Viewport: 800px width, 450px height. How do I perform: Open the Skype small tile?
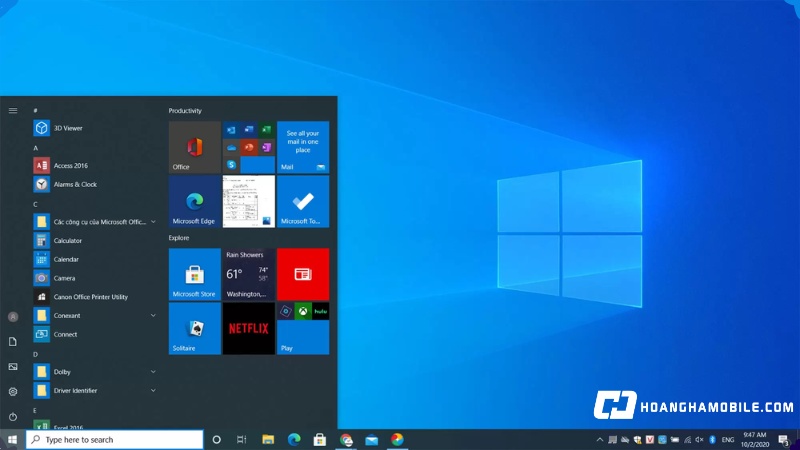point(231,165)
